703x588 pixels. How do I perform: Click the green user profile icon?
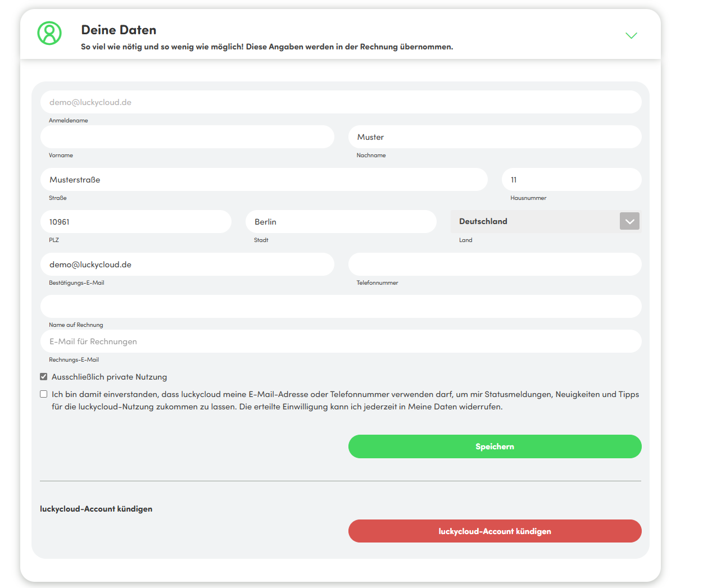tap(49, 33)
